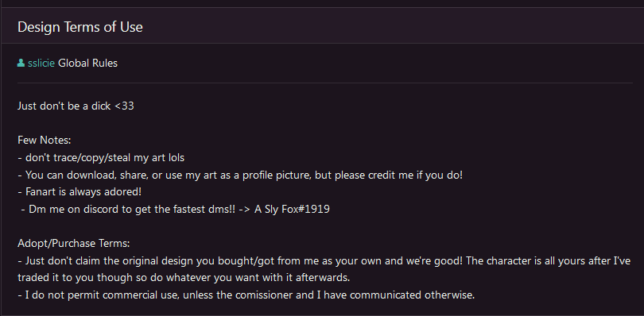The width and height of the screenshot is (644, 316).
Task: Select the "Adopt/Purchase Terms:" subheading
Action: click(73, 244)
